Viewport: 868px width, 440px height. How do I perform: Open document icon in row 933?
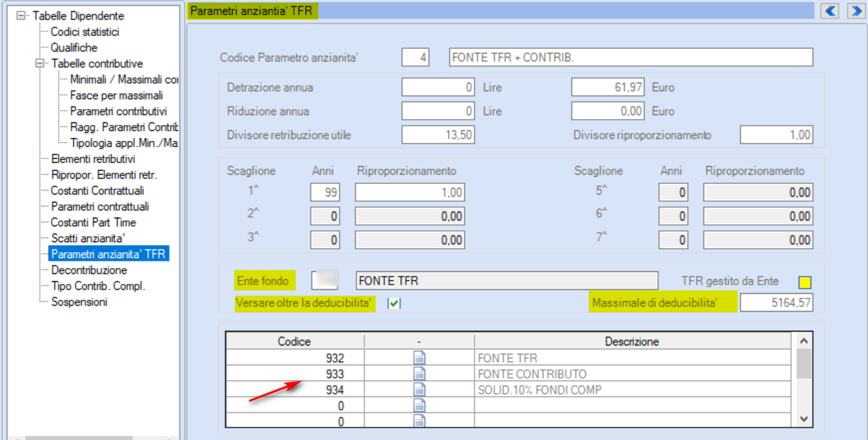tap(419, 374)
